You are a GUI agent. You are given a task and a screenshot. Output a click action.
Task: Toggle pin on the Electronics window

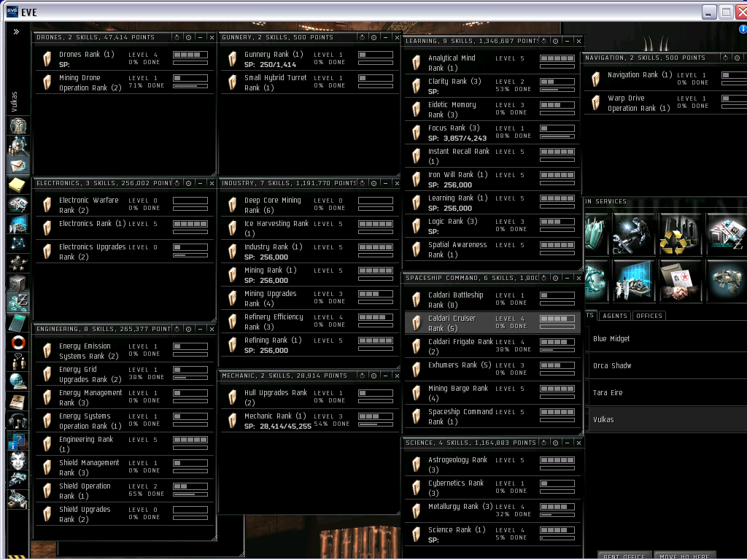point(177,183)
